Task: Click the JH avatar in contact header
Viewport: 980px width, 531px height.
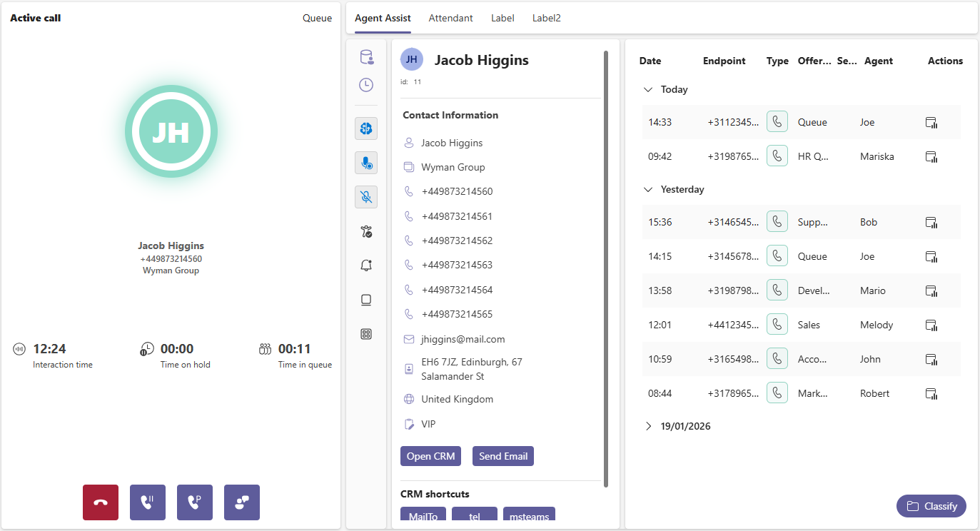Action: coord(412,60)
